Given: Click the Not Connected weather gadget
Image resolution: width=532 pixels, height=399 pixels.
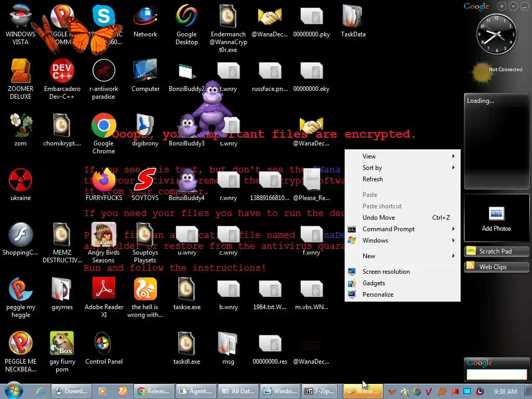Looking at the screenshot, I should point(496,72).
